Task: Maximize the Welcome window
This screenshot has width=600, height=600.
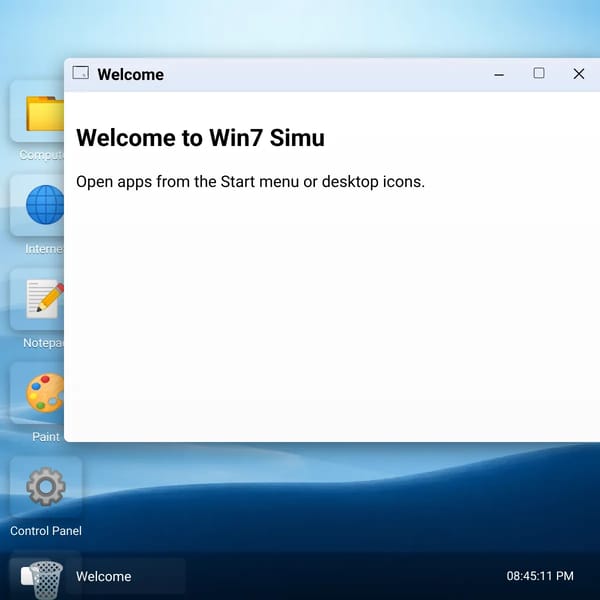Action: coord(539,73)
